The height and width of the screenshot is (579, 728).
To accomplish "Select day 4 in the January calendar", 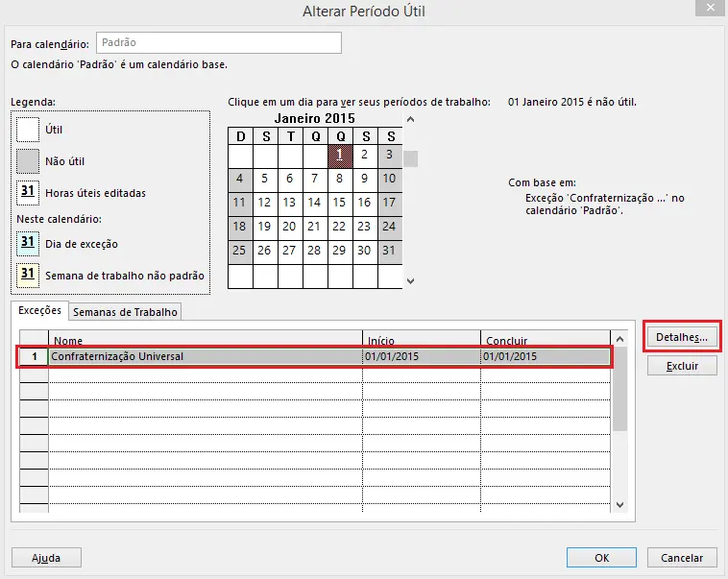I will pyautogui.click(x=240, y=180).
